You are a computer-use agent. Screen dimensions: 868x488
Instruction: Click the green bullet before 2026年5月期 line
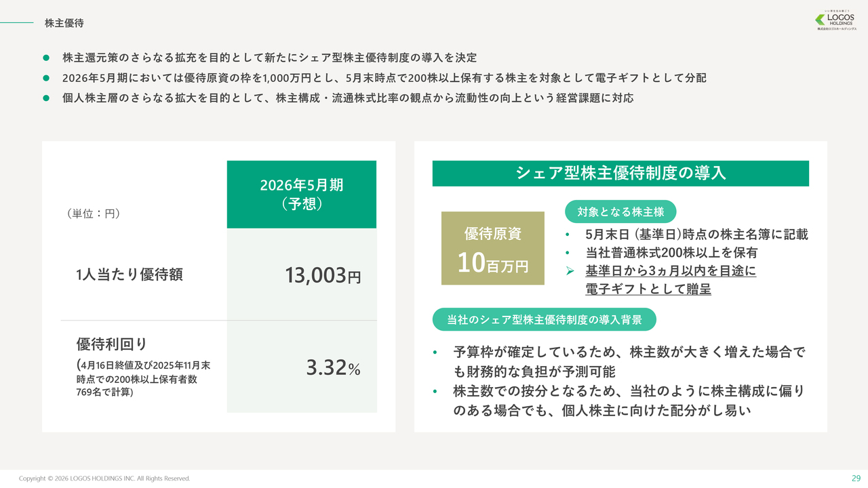click(46, 78)
